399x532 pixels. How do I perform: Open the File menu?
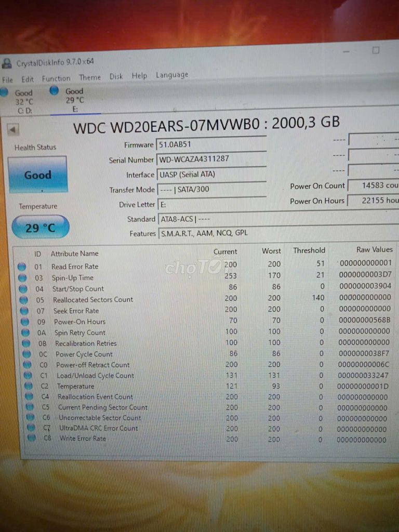(x=7, y=80)
